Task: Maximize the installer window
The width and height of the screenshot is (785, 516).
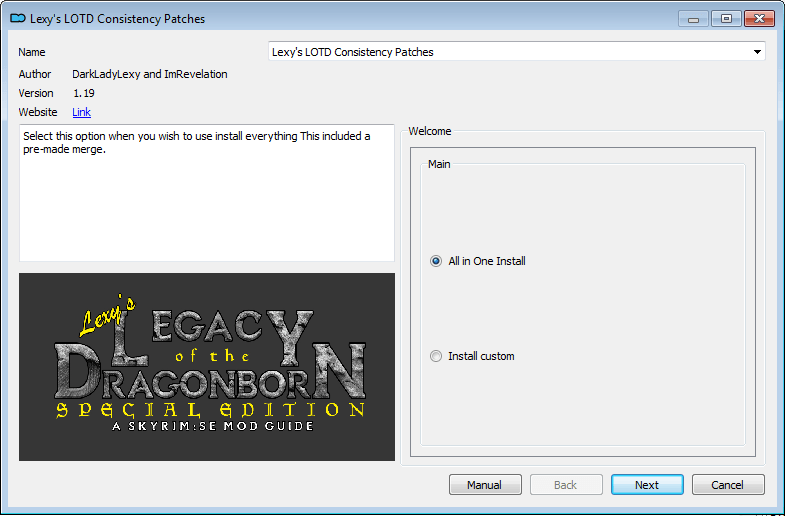Action: (x=726, y=19)
